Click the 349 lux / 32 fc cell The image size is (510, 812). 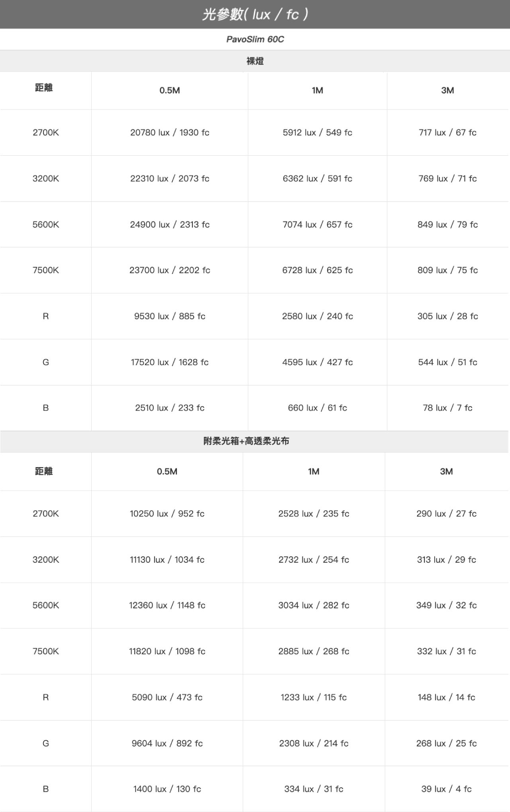(446, 605)
